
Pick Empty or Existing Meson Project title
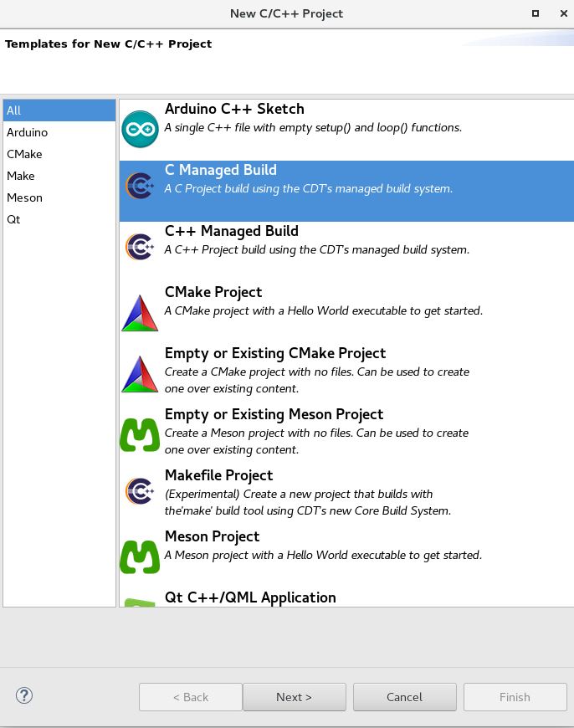(274, 414)
